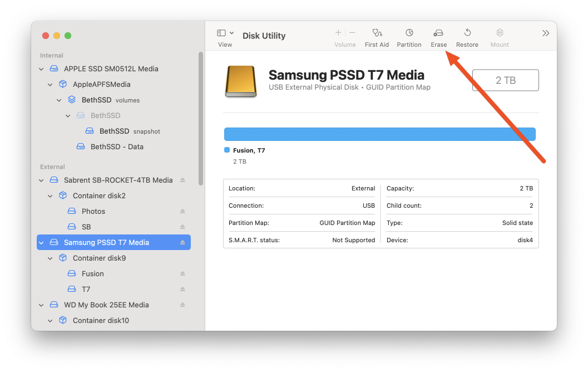Collapse Container disk9
Viewport: 588px width, 372px height.
[50, 258]
